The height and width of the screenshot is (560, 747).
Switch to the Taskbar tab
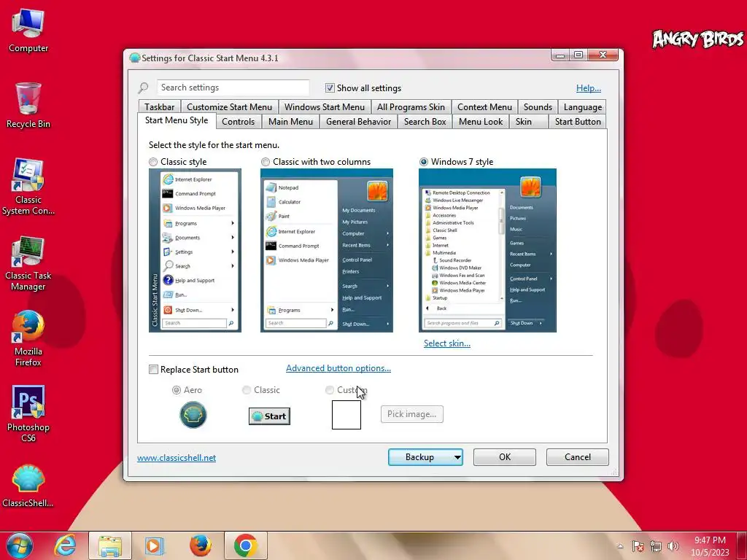(x=160, y=107)
